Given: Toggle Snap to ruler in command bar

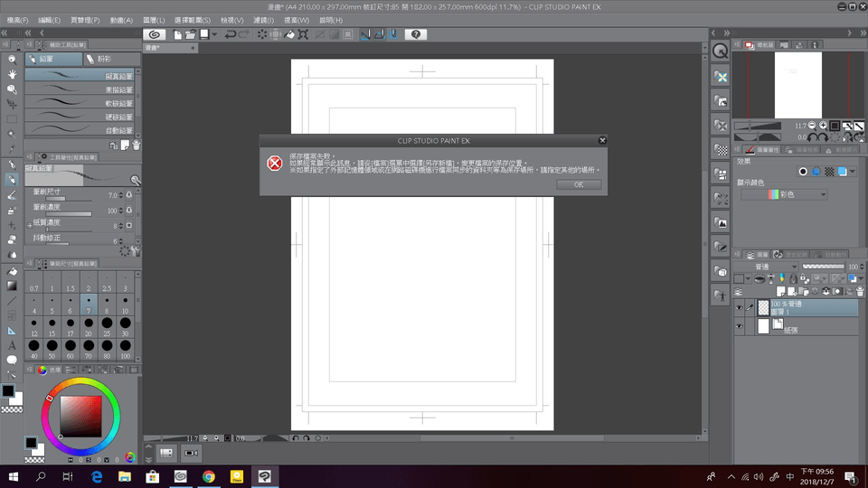Looking at the screenshot, I should (x=365, y=34).
